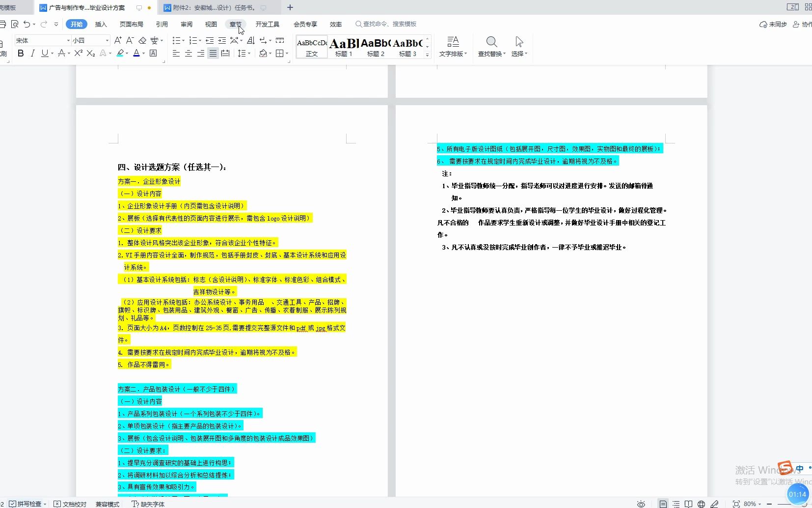This screenshot has width=812, height=508.
Task: Apply the 标题 2 style
Action: [x=376, y=47]
